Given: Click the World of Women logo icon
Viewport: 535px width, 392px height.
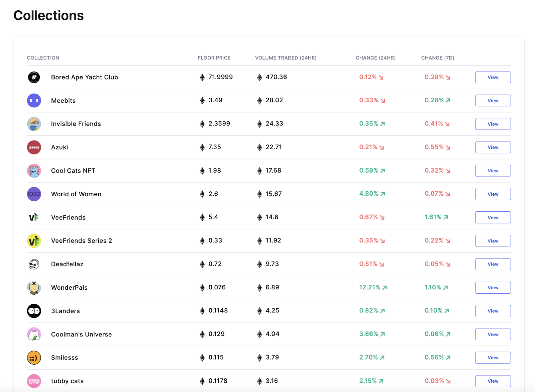Looking at the screenshot, I should [34, 194].
